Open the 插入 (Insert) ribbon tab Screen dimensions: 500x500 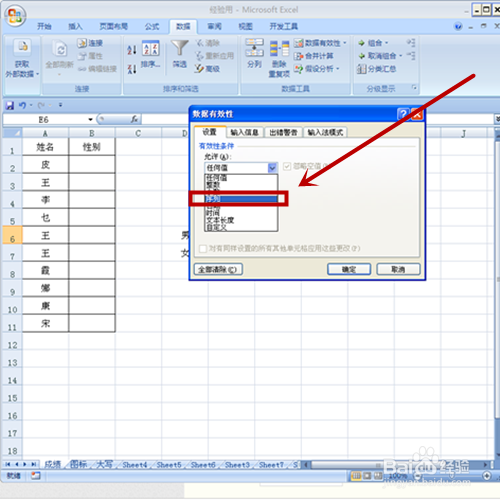click(75, 26)
